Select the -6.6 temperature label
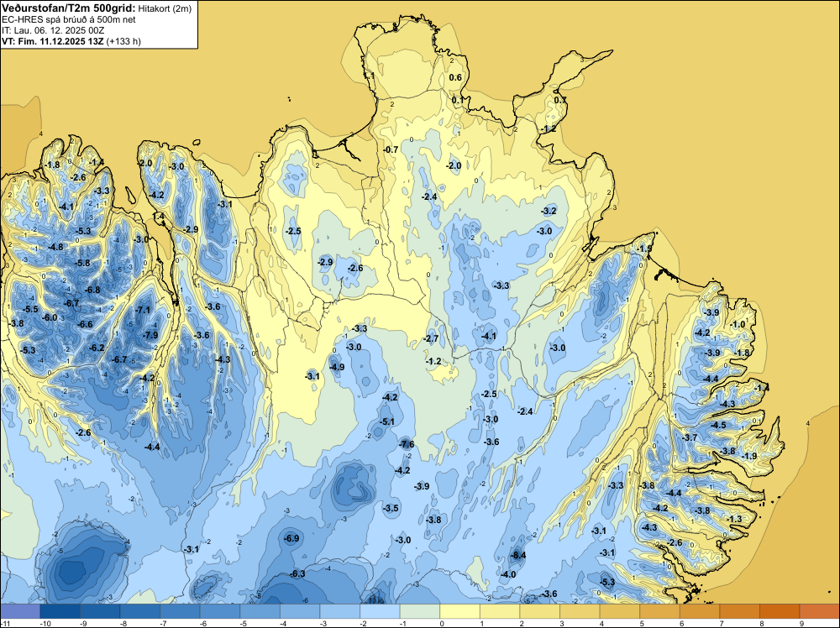840x628 pixels. (x=85, y=324)
